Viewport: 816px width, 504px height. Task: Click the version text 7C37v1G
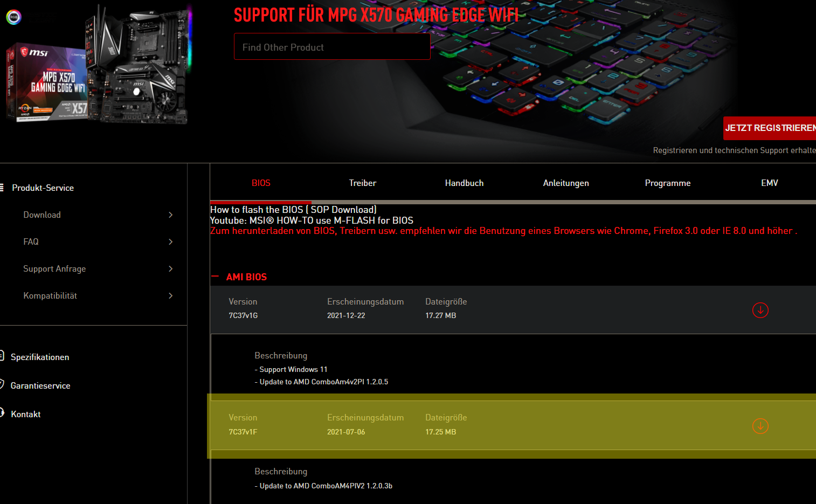243,315
